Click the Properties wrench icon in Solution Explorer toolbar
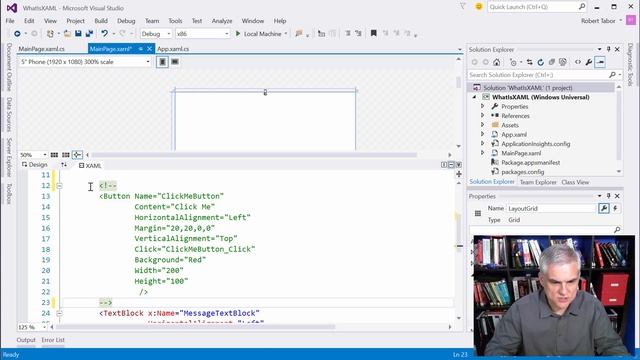The image size is (640, 360). coord(589,62)
